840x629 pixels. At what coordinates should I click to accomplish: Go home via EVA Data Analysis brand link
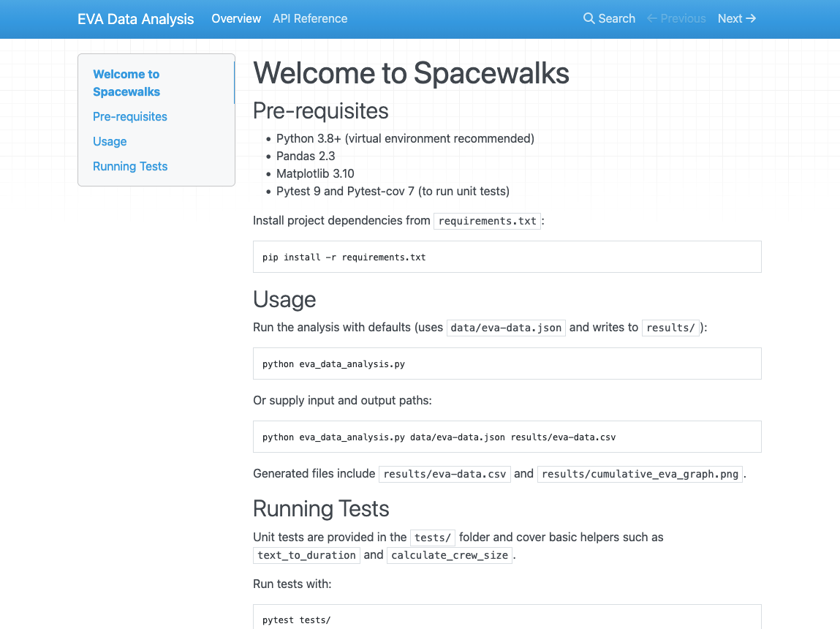tap(135, 19)
